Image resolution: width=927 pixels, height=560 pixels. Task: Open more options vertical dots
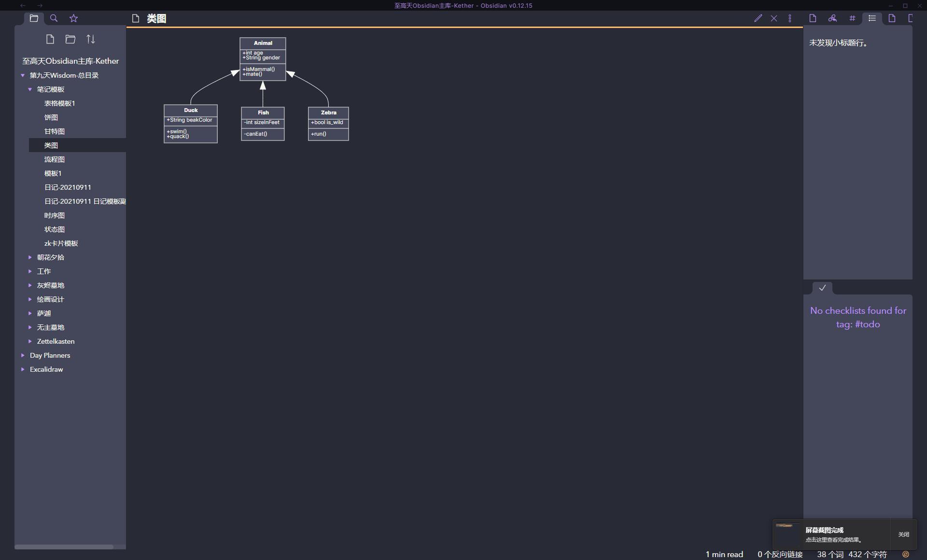[x=790, y=18]
